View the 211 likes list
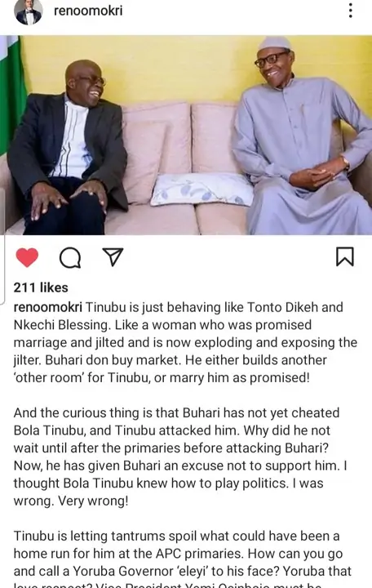372x588 pixels. click(x=41, y=287)
